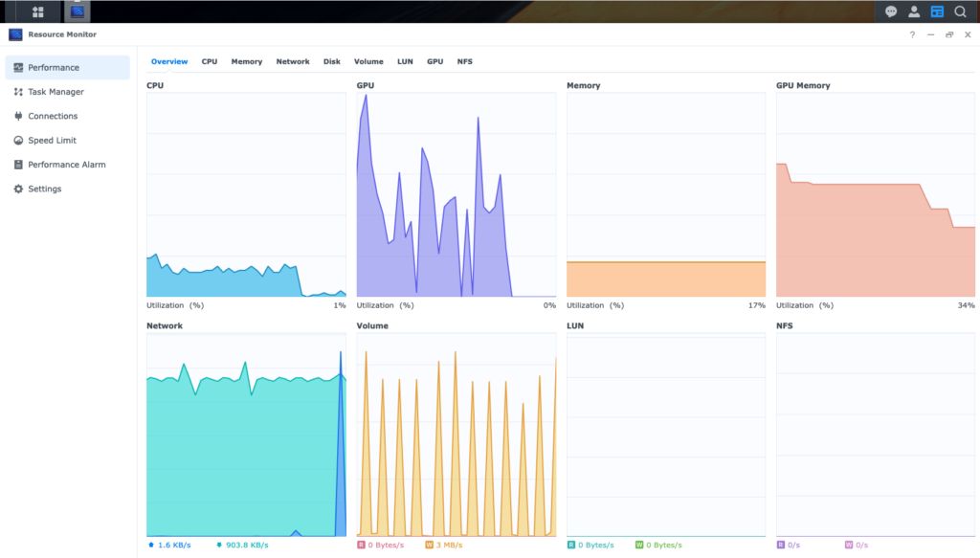
Task: Open Settings in the sidebar
Action: click(x=44, y=189)
